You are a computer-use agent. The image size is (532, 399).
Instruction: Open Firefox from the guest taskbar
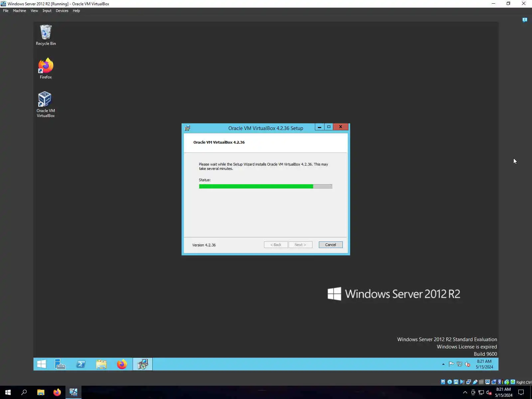pyautogui.click(x=122, y=364)
